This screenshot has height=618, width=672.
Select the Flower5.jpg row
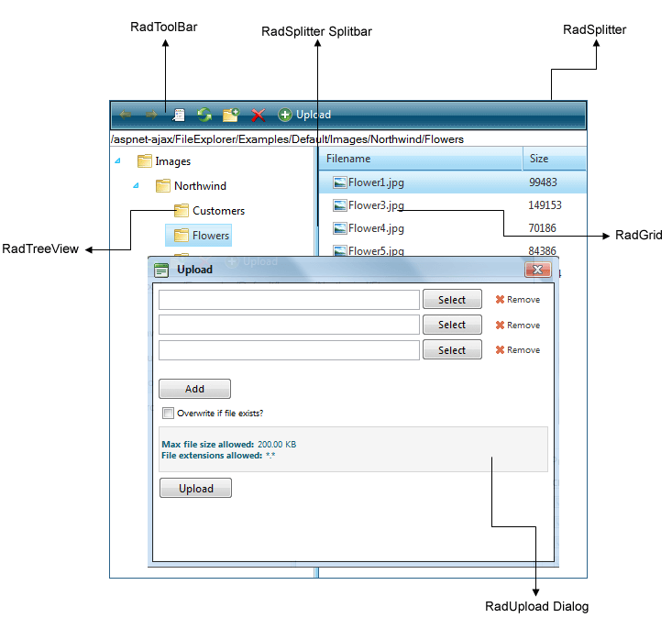[x=453, y=250]
